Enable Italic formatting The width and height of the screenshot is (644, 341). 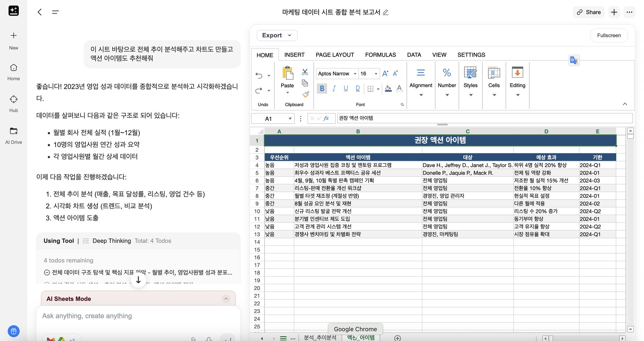334,88
